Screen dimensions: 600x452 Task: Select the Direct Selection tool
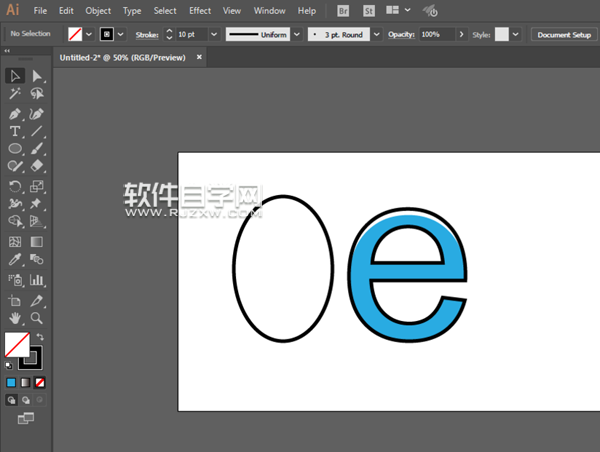click(x=37, y=76)
